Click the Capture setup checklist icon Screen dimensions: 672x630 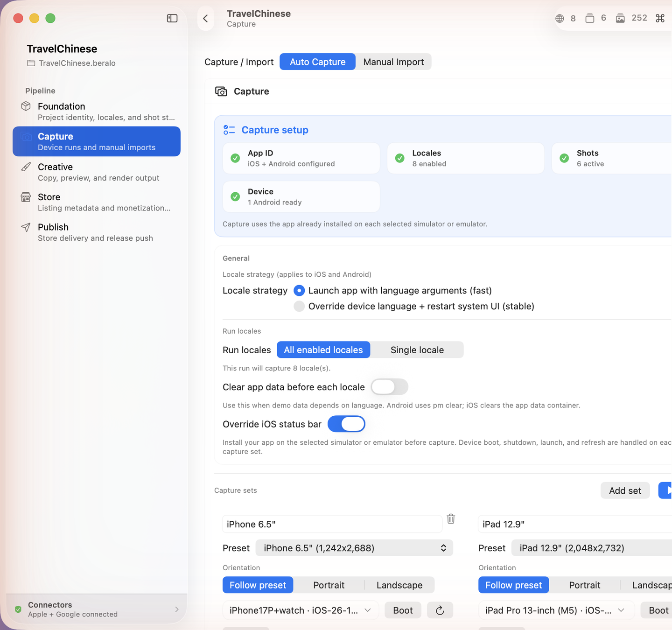click(x=229, y=130)
